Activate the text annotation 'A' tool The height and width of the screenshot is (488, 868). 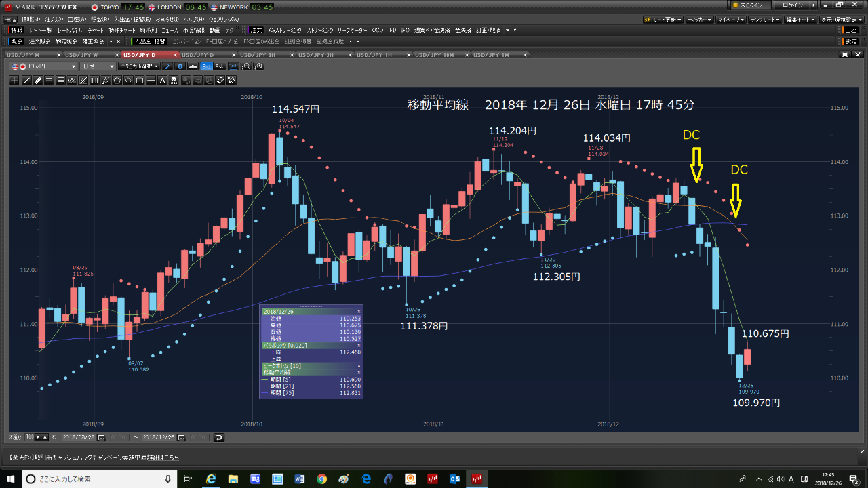click(x=162, y=81)
